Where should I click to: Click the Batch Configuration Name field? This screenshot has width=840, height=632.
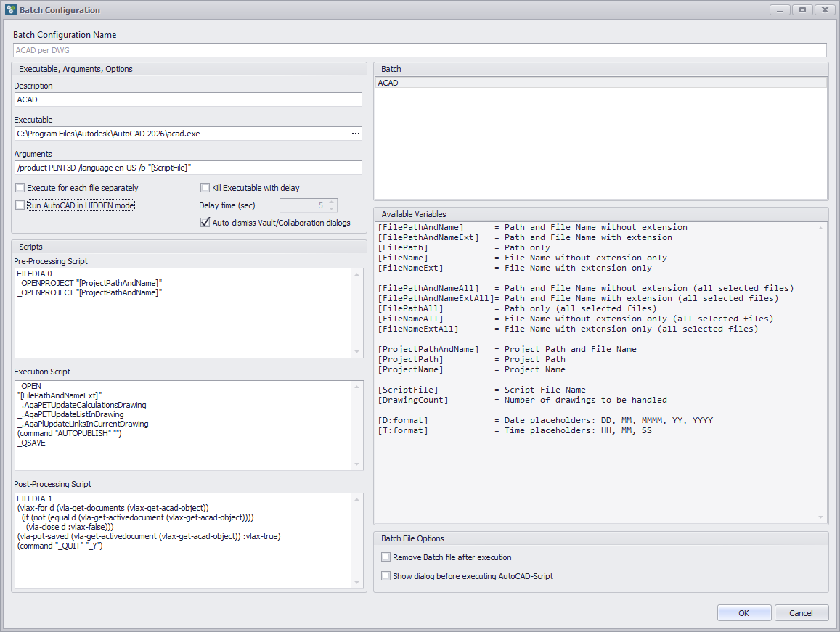point(420,50)
